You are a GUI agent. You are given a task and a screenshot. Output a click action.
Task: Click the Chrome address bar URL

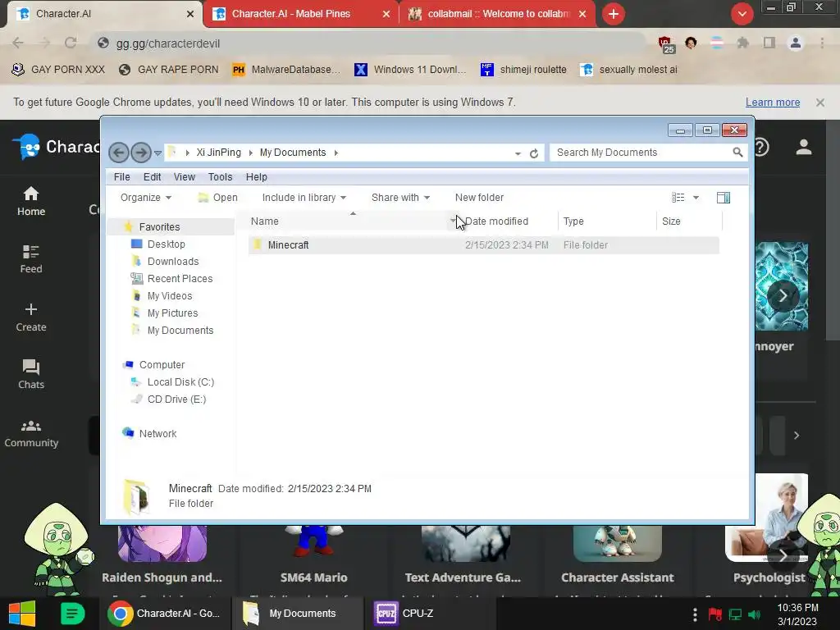click(x=167, y=43)
